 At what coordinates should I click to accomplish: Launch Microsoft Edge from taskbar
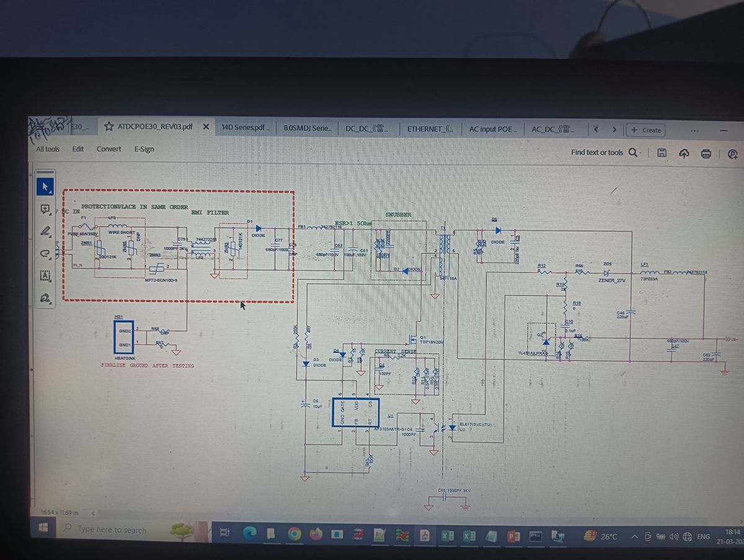(x=250, y=533)
